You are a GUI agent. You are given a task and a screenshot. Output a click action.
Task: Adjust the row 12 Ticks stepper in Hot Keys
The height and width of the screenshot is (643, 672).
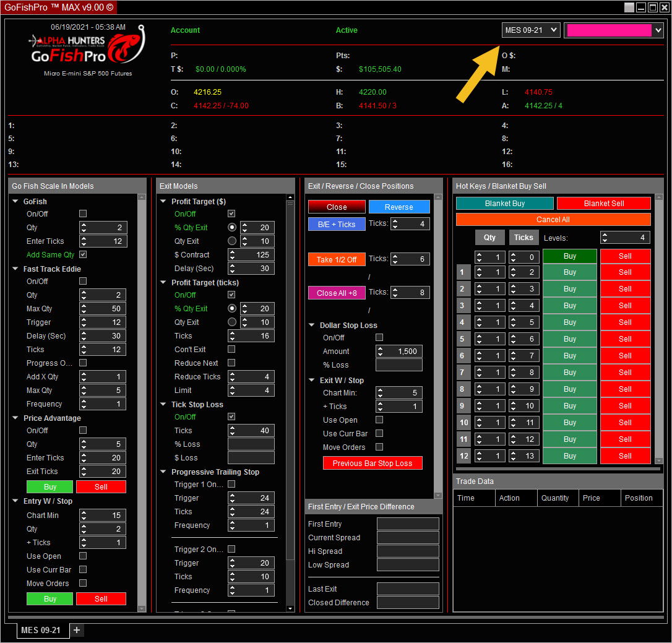coord(514,456)
